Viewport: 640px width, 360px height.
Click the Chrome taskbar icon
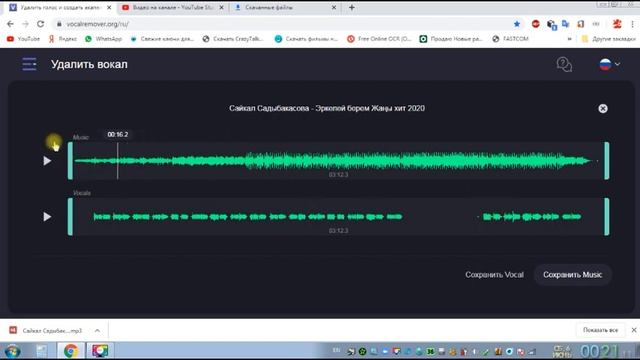click(71, 351)
